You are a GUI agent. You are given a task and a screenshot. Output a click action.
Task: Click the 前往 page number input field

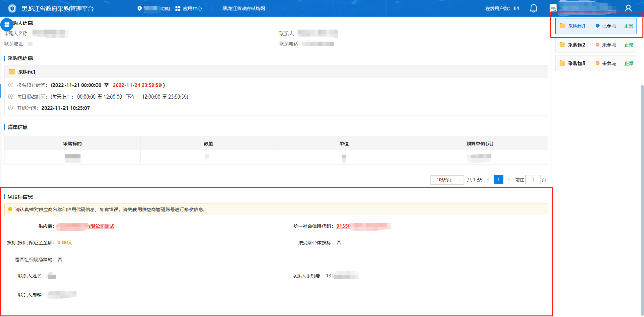533,180
